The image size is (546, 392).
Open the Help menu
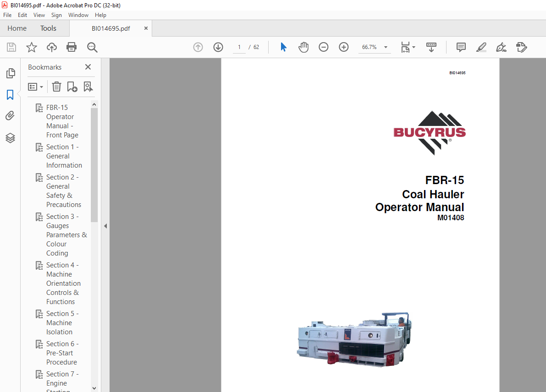click(100, 15)
